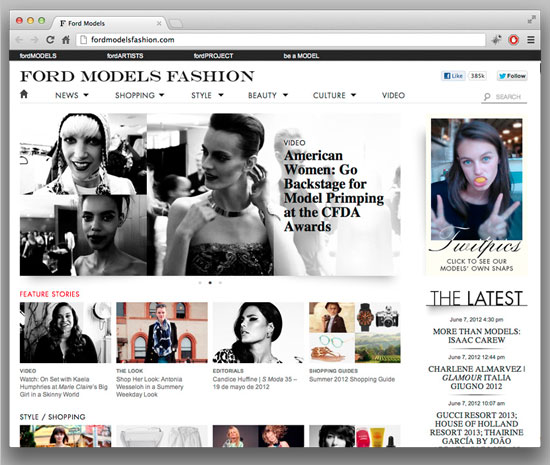Click the SEARCH input field

point(504,97)
